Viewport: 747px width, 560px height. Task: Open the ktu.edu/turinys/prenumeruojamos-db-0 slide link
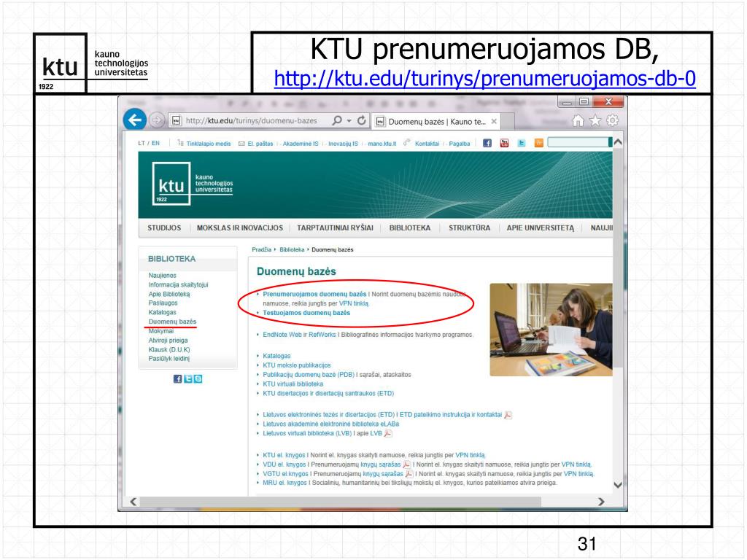tap(484, 79)
